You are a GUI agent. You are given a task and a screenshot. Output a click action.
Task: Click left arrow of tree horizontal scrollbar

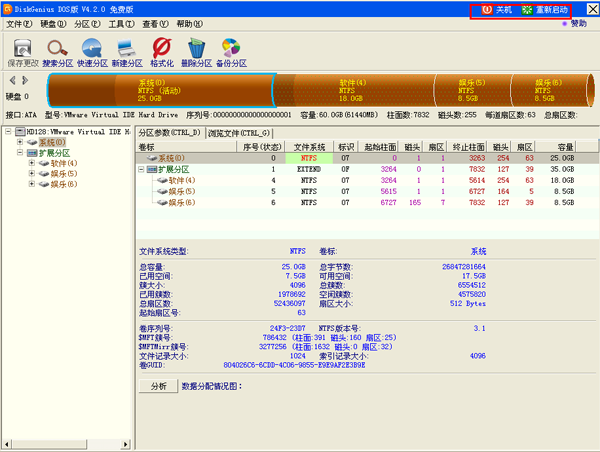[6, 444]
